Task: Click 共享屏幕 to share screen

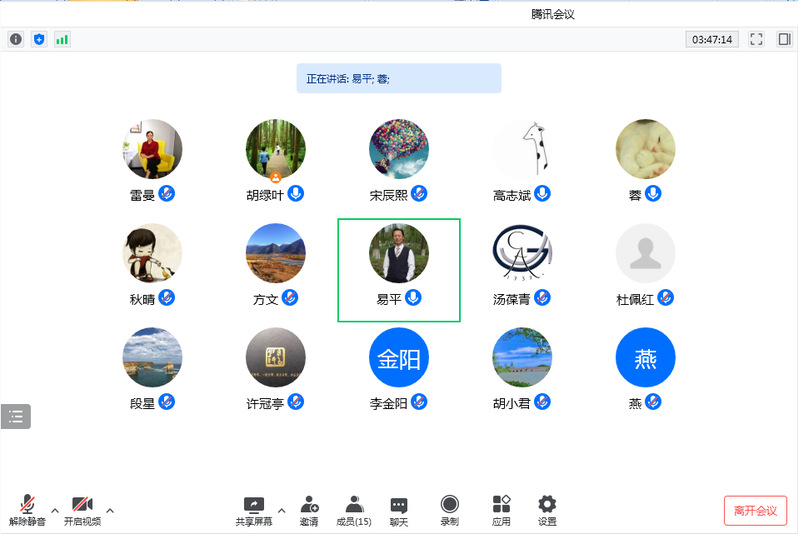Action: [253, 510]
